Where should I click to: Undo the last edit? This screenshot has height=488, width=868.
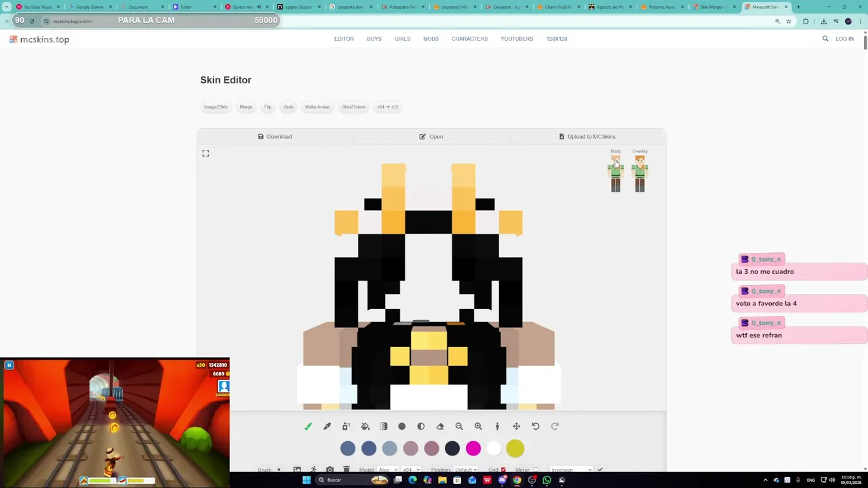coord(535,426)
